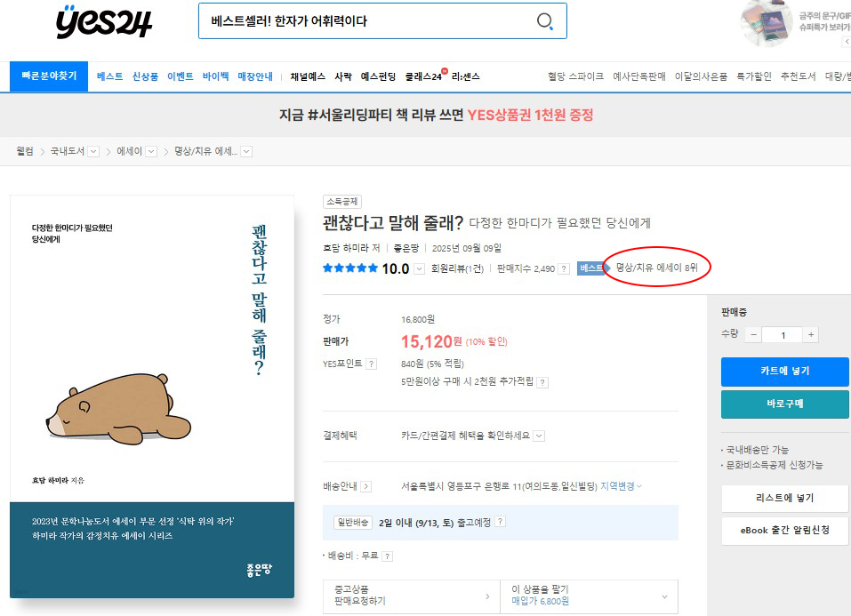The height and width of the screenshot is (616, 851).
Task: Click the blue 베스트 badge
Action: [x=590, y=268]
